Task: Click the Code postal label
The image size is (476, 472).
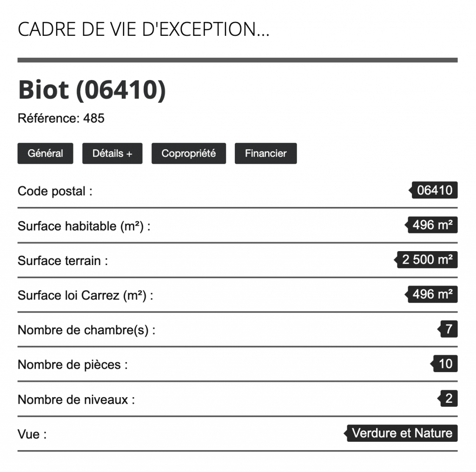Action: coord(55,191)
